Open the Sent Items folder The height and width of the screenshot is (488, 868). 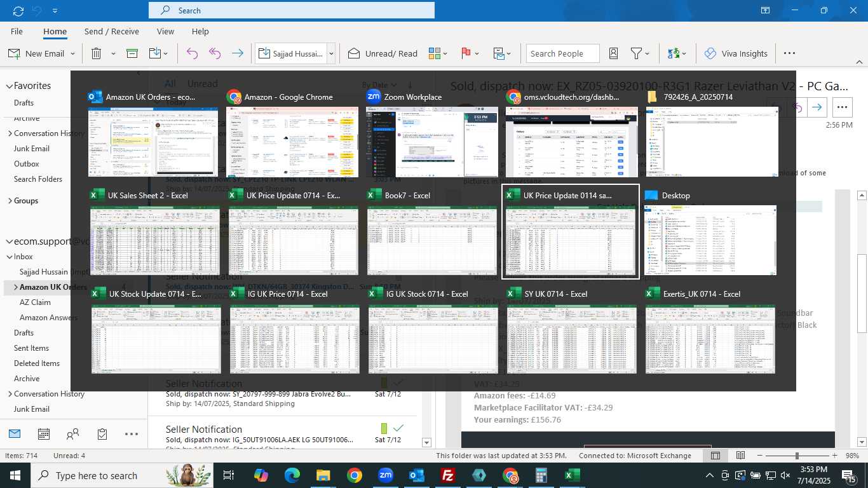pyautogui.click(x=31, y=348)
